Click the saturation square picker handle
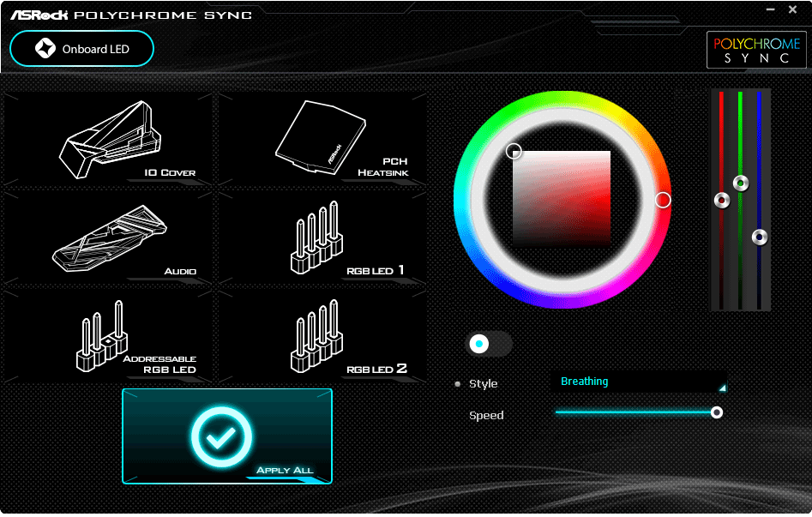This screenshot has width=812, height=517. [514, 151]
